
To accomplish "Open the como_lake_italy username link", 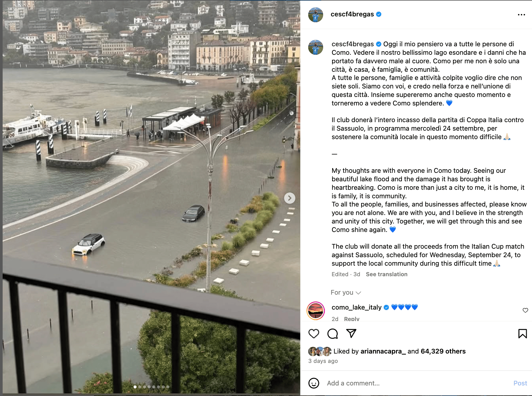I will pos(357,307).
